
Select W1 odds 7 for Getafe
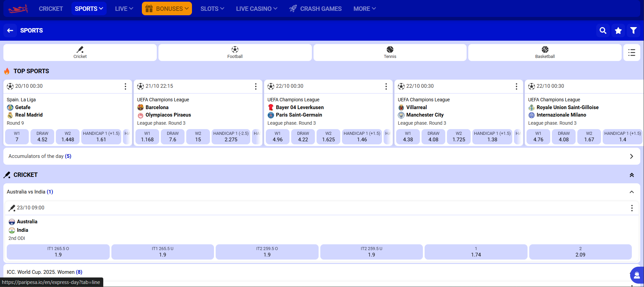17,137
